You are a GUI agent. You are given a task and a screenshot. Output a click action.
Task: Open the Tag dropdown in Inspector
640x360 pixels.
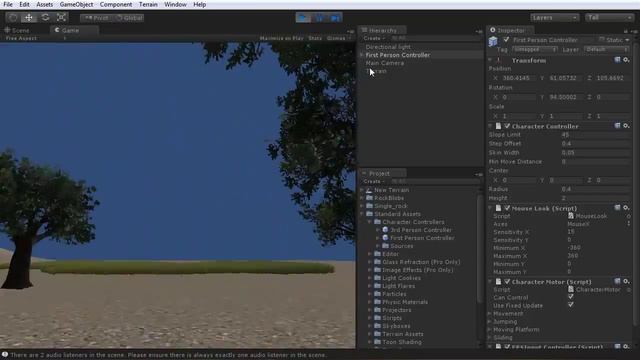point(535,49)
